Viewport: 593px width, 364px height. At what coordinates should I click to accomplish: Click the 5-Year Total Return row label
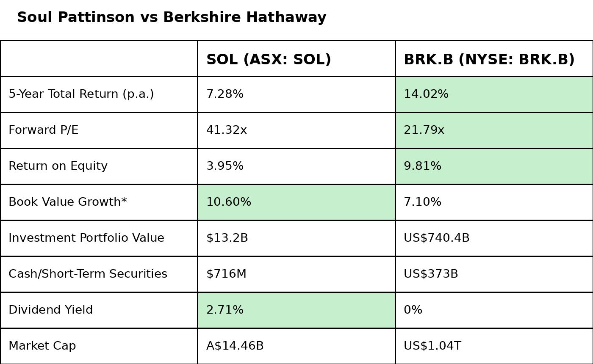(x=81, y=94)
